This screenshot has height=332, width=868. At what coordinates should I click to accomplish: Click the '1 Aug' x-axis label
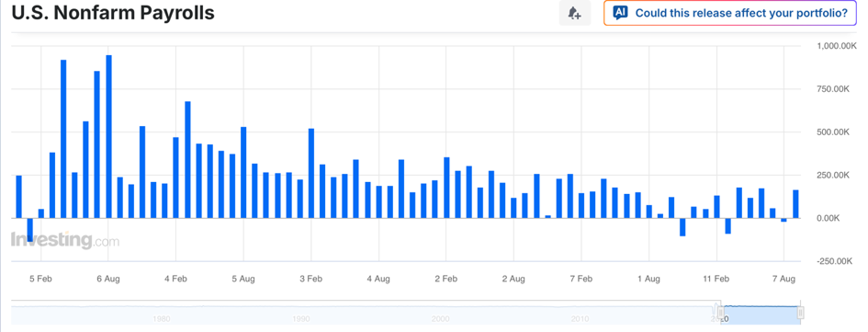(x=648, y=279)
